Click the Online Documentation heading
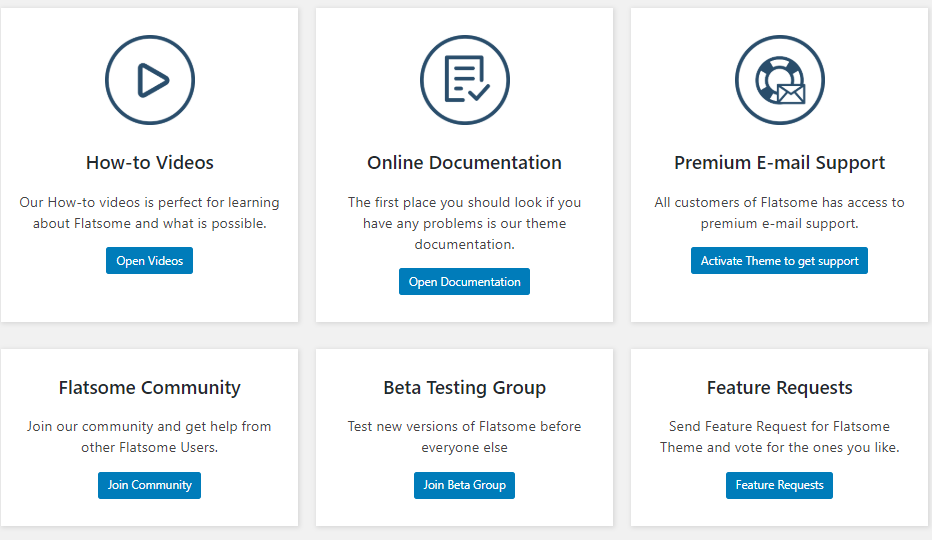932x540 pixels. (x=464, y=162)
